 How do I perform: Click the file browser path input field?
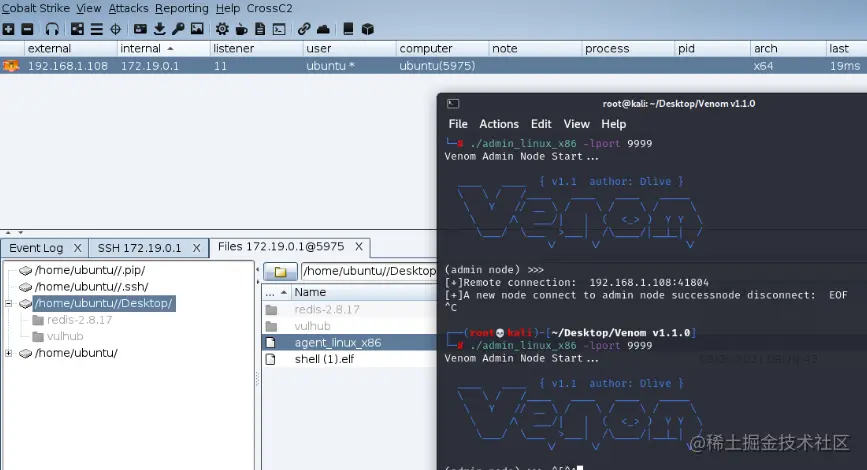(369, 271)
